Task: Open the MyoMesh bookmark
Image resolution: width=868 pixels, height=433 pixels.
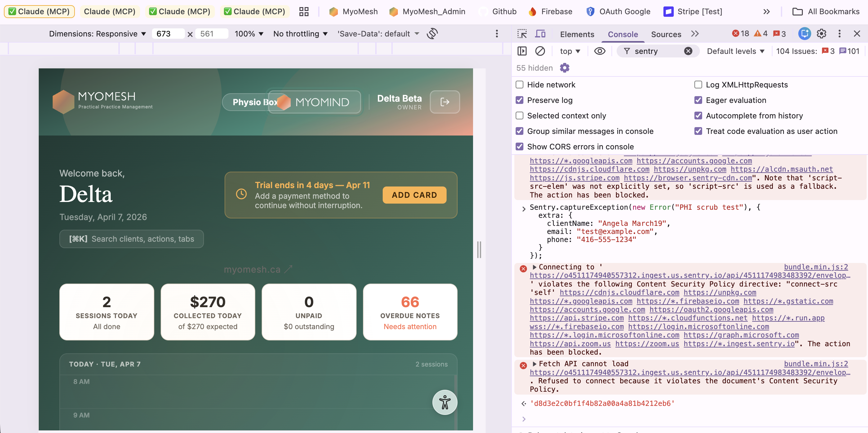Action: click(x=353, y=12)
